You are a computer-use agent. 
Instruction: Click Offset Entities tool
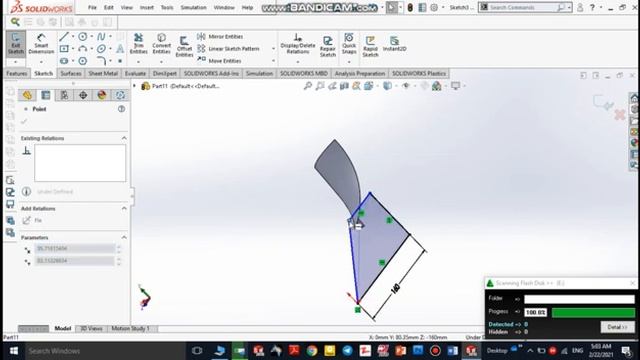pos(184,47)
